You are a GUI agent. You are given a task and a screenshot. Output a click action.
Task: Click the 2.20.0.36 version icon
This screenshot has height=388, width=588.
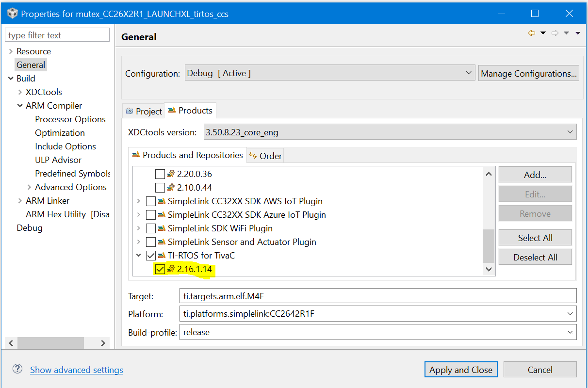[x=171, y=174]
